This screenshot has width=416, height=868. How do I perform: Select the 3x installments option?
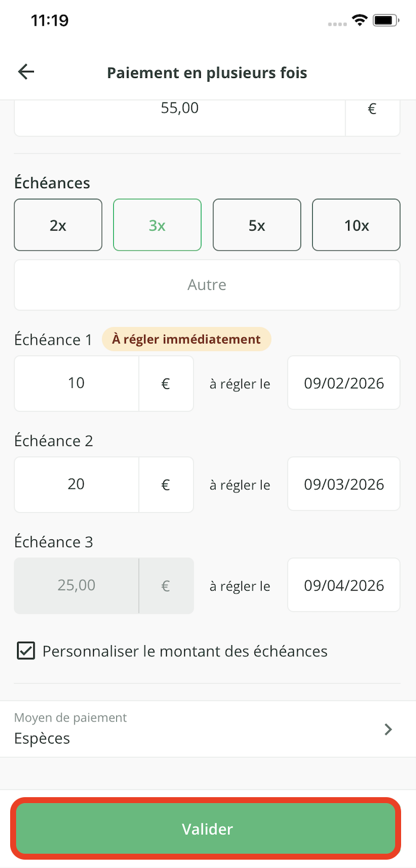tap(157, 225)
